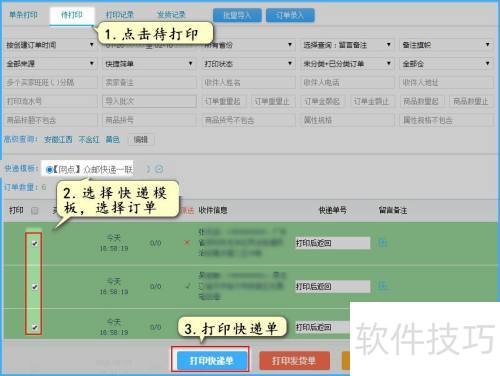Screen dimensions: 500x376
Task: Focus the 订单金额止 input field
Action: tap(372, 101)
